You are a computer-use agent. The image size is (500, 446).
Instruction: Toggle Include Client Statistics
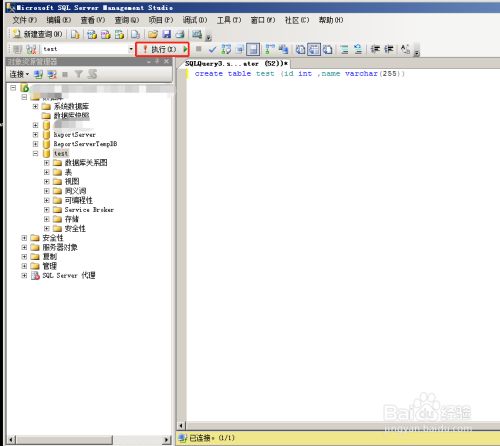pyautogui.click(x=284, y=49)
